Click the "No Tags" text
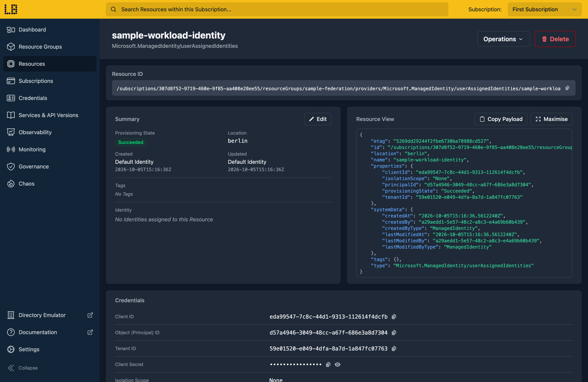This screenshot has height=382, width=588. coord(124,194)
